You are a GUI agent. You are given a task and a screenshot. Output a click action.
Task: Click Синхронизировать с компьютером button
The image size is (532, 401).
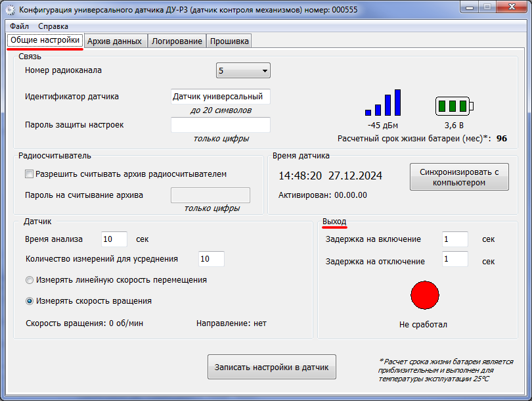coord(459,177)
